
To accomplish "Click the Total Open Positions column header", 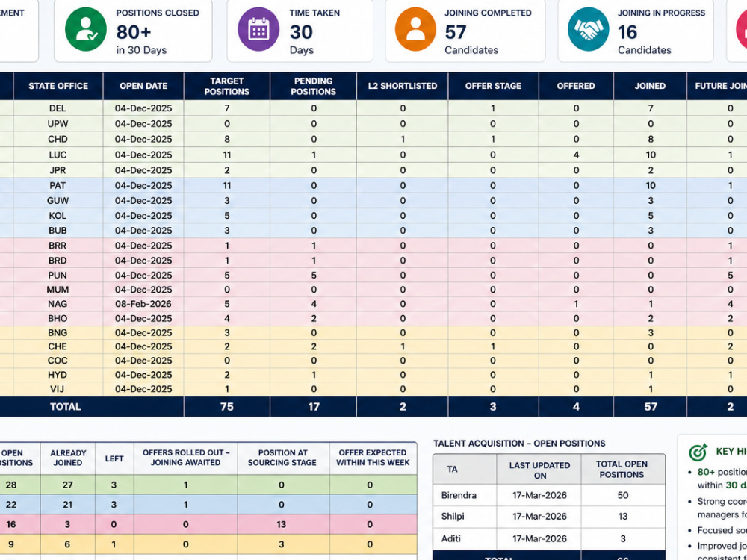I will (622, 470).
